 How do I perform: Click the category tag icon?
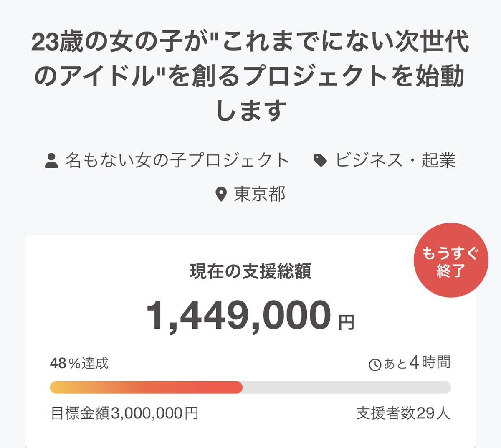[320, 160]
